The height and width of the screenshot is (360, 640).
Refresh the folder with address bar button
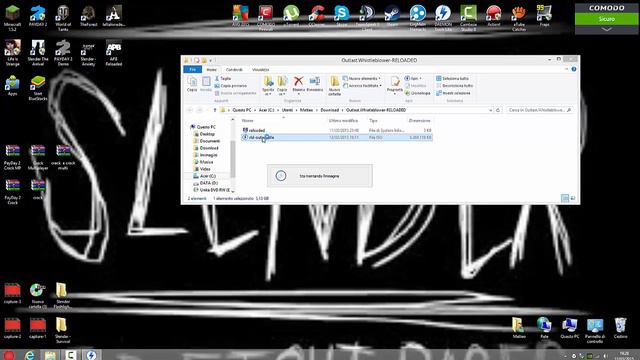498,110
